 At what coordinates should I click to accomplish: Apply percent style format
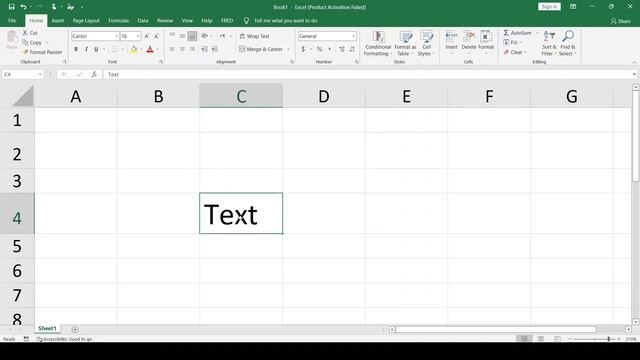(319, 49)
